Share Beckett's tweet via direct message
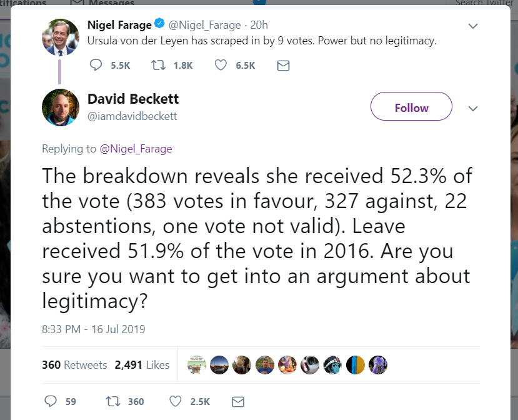This screenshot has height=420, width=518. [238, 401]
